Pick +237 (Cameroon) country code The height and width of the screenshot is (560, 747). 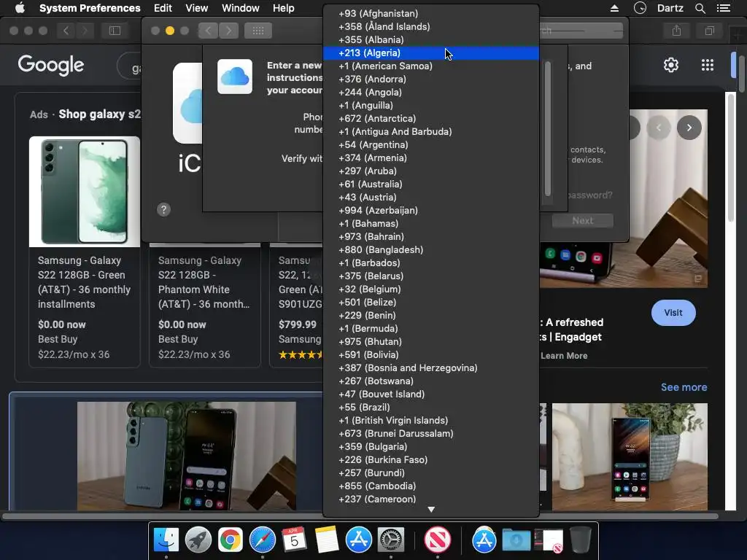[431, 499]
